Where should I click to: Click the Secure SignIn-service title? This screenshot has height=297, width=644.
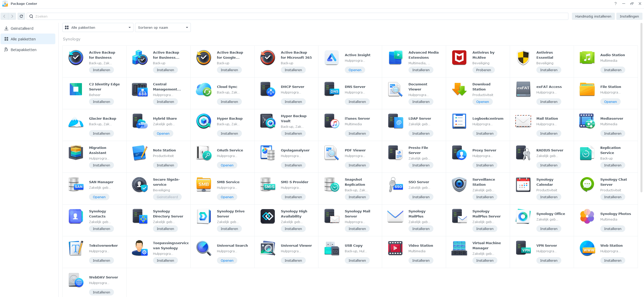166,182
